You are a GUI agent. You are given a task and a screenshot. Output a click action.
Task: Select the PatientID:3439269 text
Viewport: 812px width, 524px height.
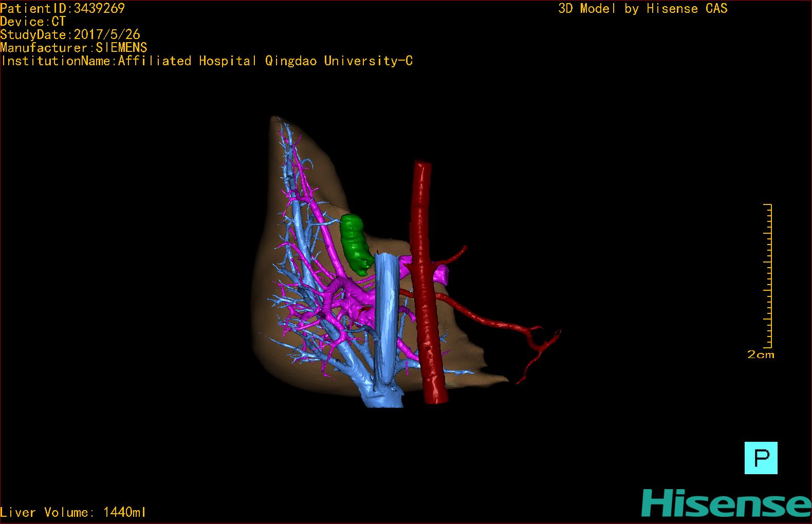coord(62,8)
